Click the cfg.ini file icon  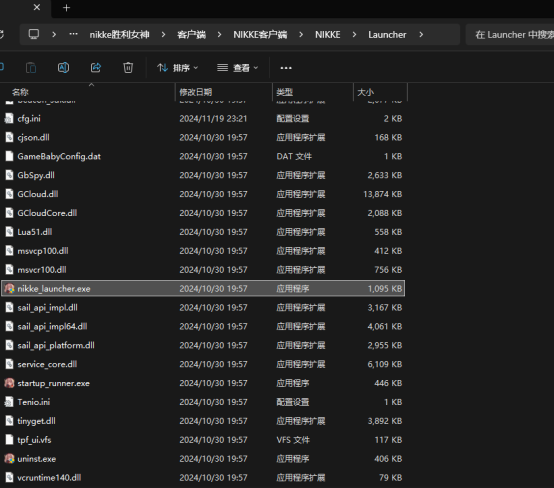point(10,119)
